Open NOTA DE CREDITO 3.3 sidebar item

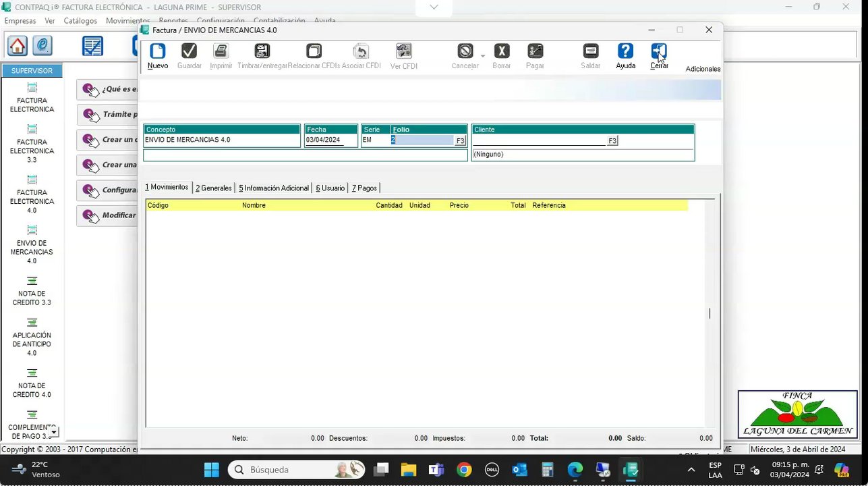pos(32,291)
